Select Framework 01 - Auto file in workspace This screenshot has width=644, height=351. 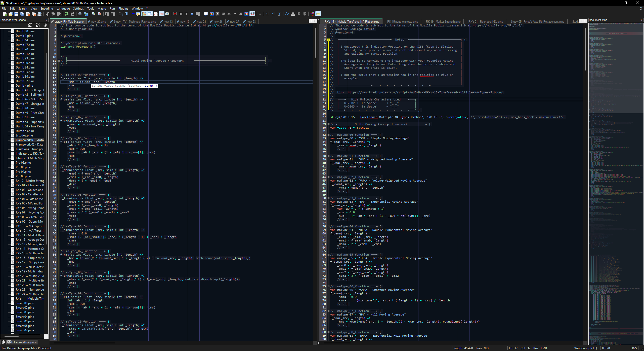29,140
